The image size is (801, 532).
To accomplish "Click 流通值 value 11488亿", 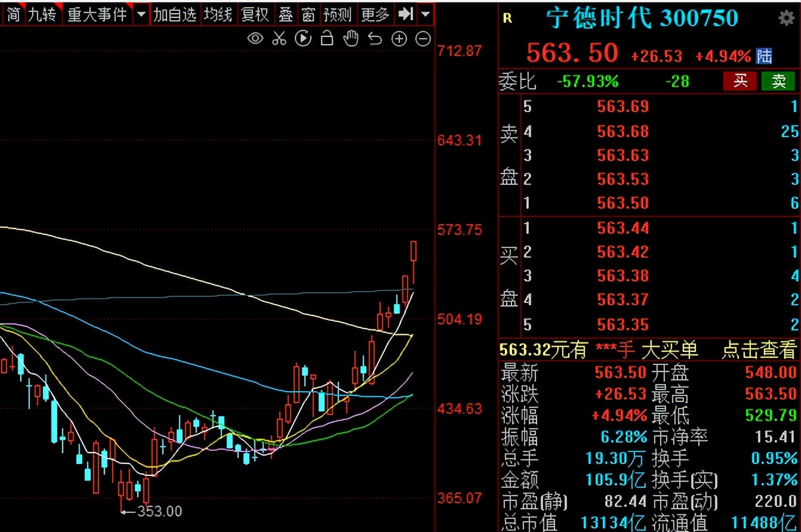I will (x=763, y=523).
